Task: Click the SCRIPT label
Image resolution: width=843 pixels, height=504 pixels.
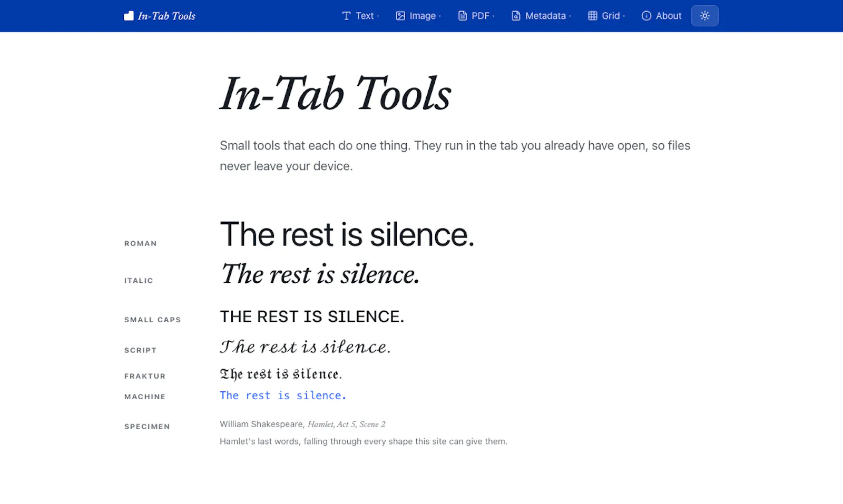Action: tap(140, 350)
